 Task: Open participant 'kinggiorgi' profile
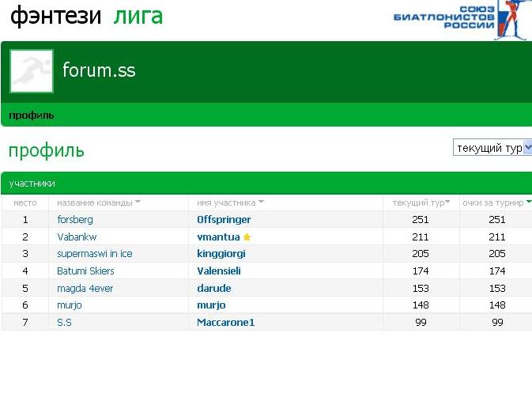(x=221, y=254)
